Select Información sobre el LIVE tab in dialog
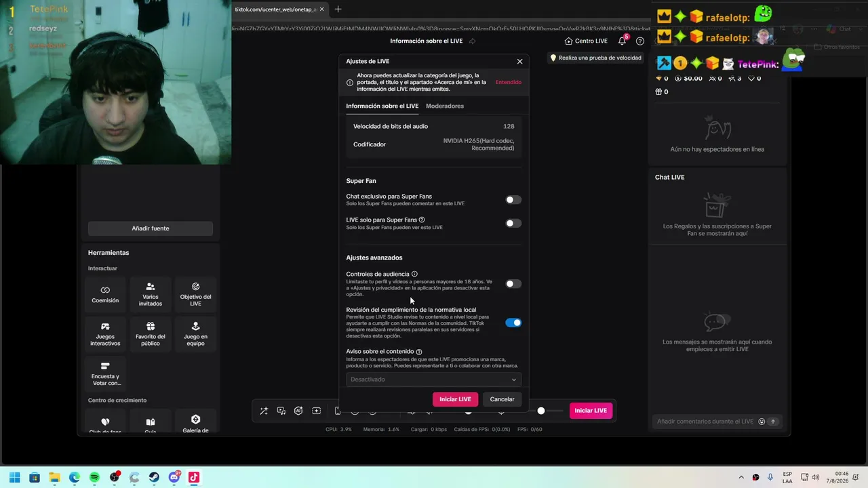This screenshot has width=868, height=488. 382,106
